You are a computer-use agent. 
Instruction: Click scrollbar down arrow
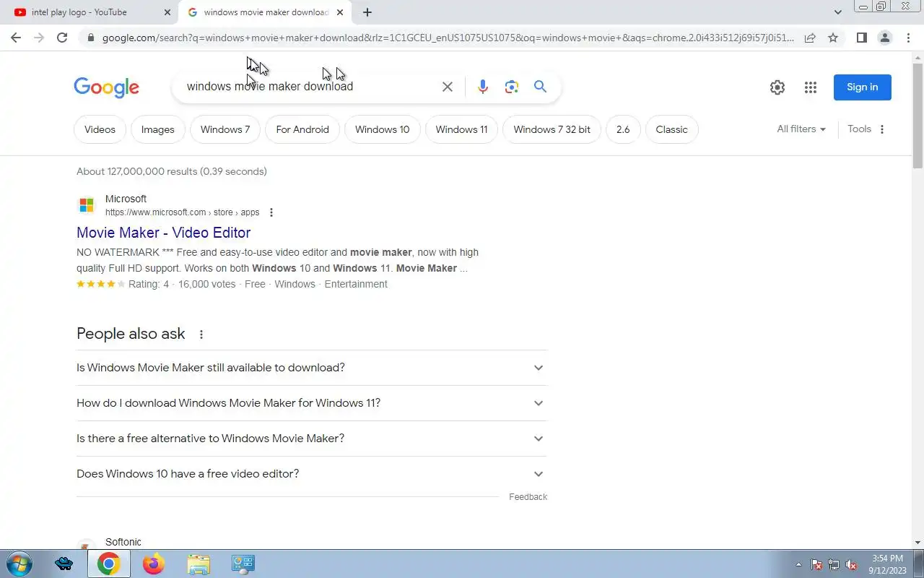[918, 543]
